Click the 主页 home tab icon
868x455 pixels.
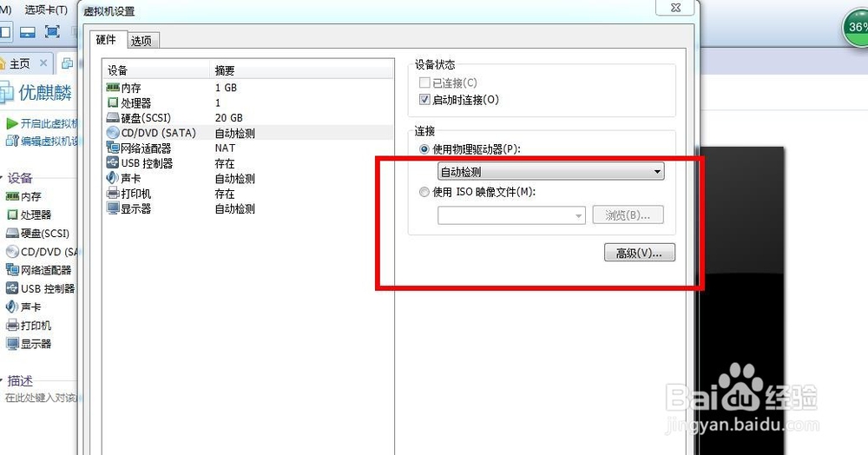[3, 63]
